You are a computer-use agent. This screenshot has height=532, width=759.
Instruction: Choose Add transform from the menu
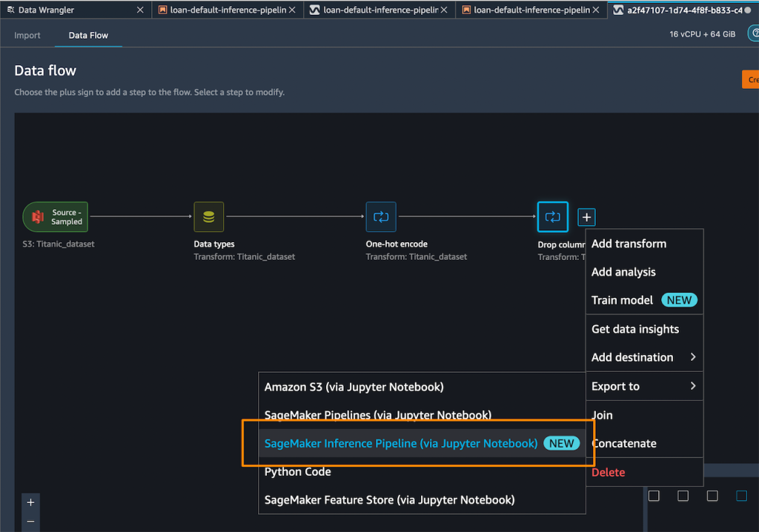[644, 244]
